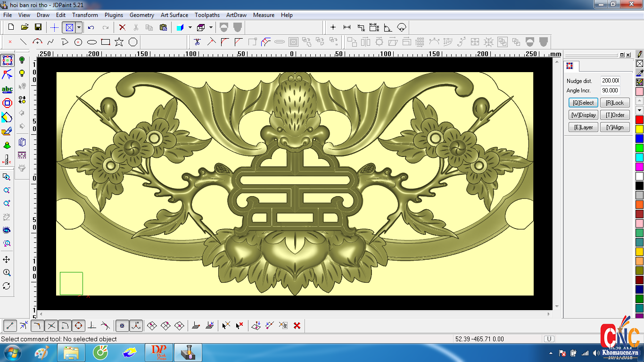644x362 pixels.
Task: Click the Save file icon
Action: [38, 27]
